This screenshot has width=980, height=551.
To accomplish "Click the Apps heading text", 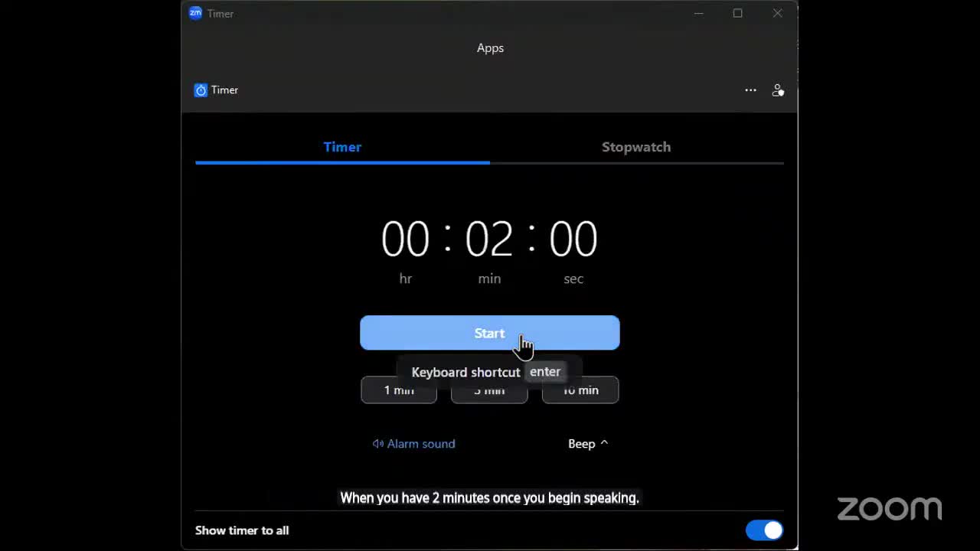I will click(490, 47).
